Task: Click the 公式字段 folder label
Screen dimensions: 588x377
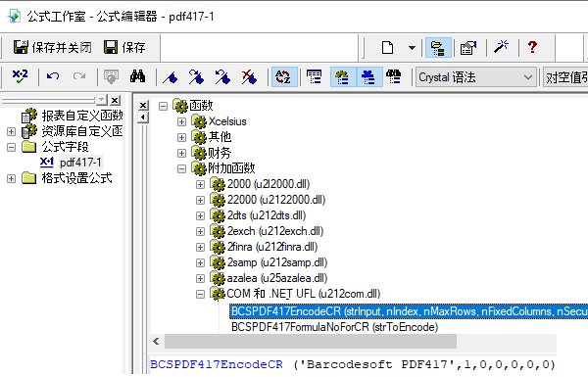Action: [x=65, y=147]
